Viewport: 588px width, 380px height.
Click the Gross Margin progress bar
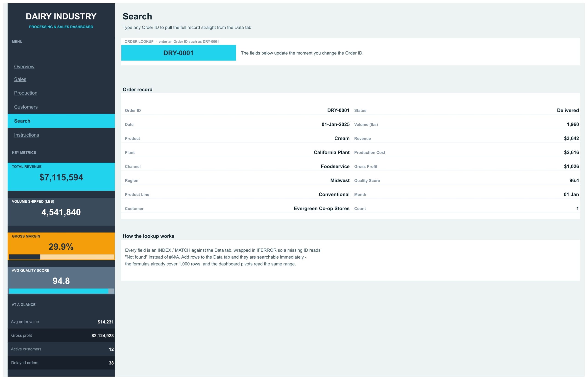[61, 257]
